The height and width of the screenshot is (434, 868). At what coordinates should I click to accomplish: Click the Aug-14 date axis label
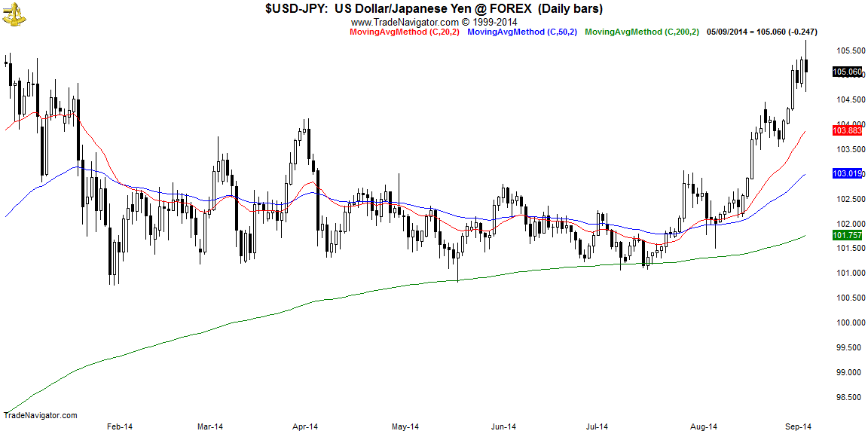pos(705,426)
